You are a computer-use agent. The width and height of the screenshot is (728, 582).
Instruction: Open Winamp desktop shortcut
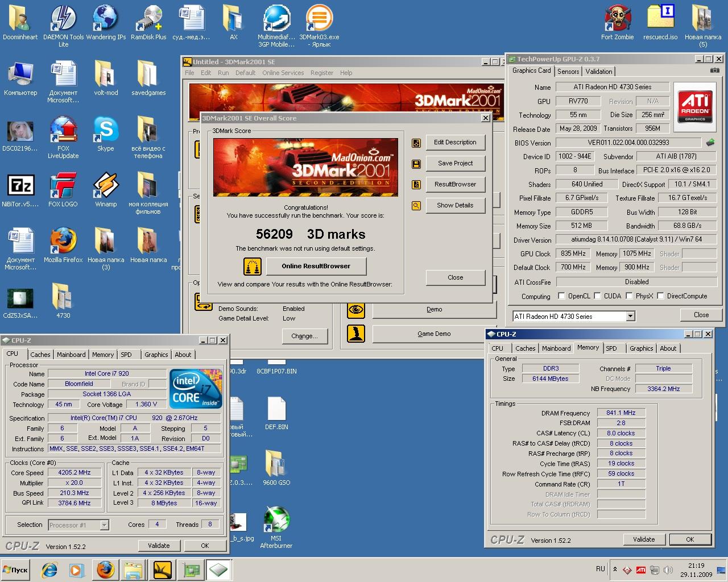coord(106,190)
